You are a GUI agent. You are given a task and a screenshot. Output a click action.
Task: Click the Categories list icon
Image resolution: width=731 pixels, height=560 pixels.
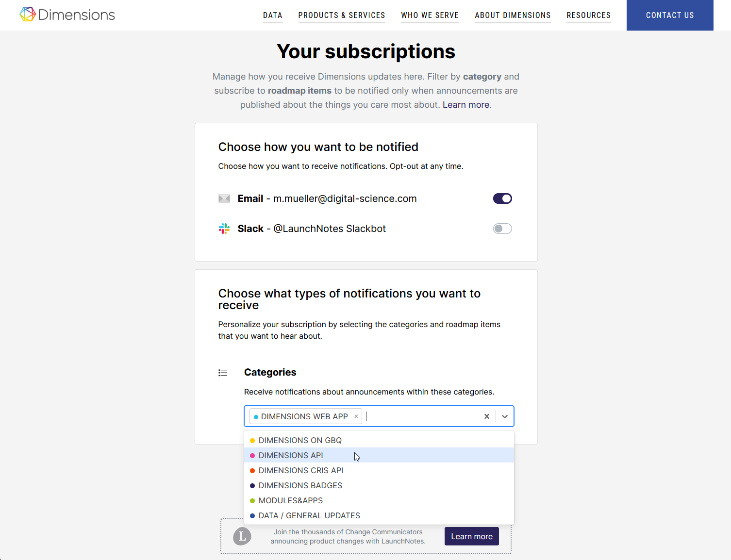223,373
